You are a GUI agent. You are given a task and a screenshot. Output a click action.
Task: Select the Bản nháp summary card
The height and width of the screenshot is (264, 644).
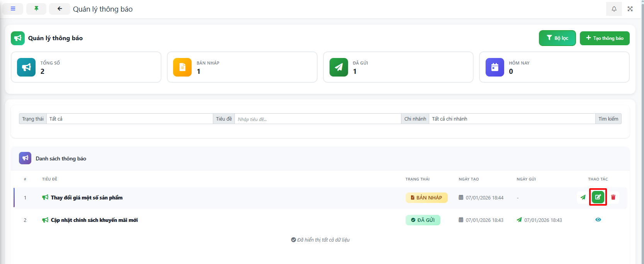coord(242,67)
